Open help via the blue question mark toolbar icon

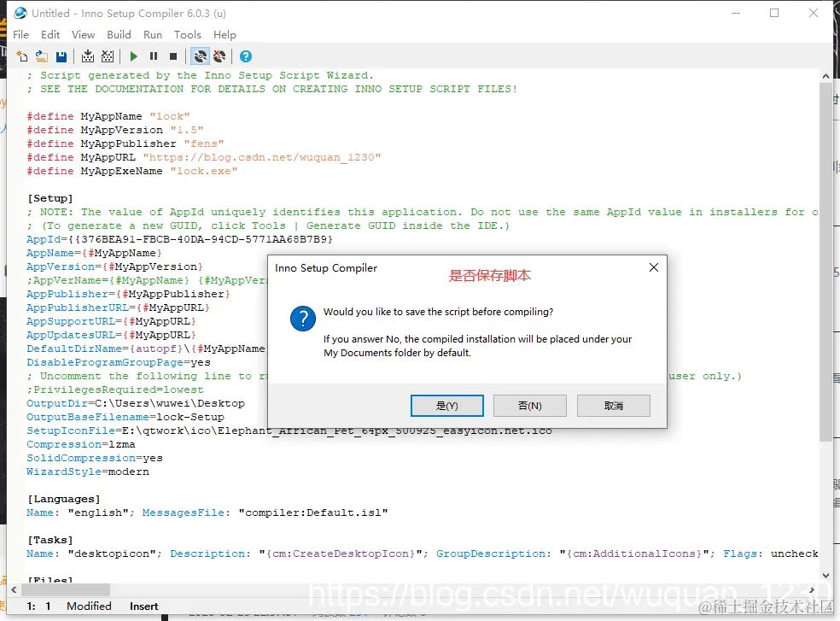246,56
